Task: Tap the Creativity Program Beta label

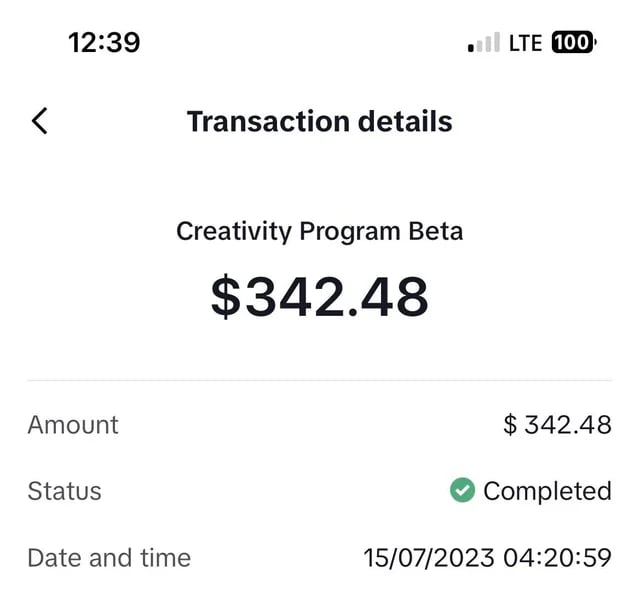Action: (x=319, y=231)
